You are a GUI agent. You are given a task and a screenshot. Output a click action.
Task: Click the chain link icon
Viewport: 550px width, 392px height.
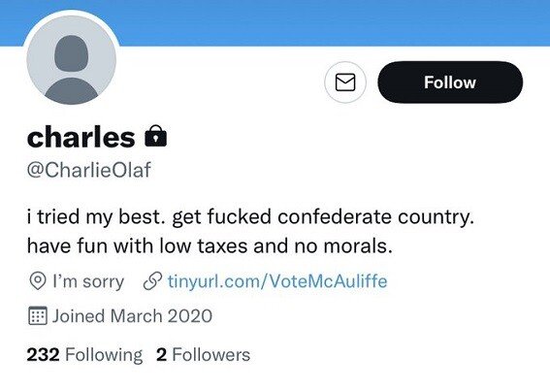152,281
